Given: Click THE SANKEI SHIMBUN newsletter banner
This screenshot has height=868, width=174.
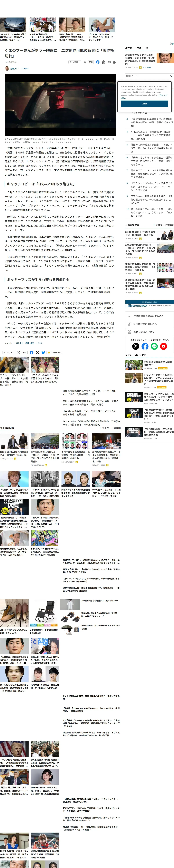Looking at the screenshot, I should (x=150, y=304).
